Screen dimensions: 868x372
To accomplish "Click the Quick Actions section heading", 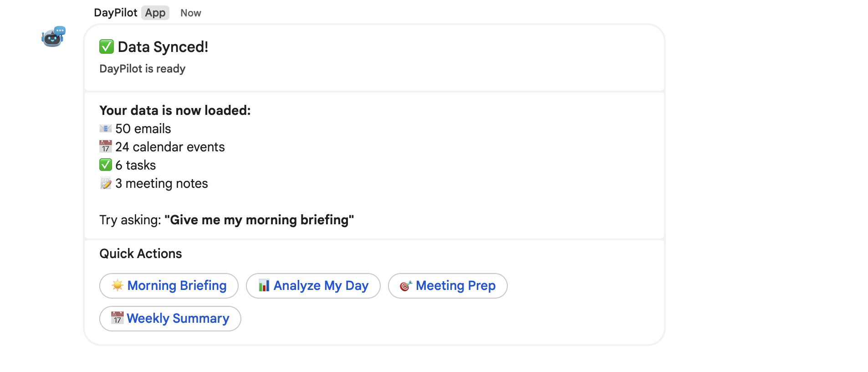I will pyautogui.click(x=140, y=253).
